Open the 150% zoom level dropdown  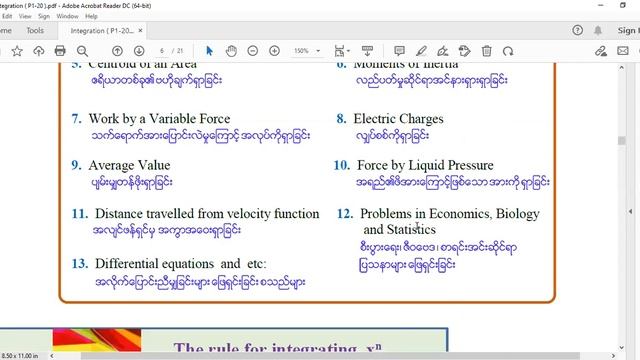[307, 51]
